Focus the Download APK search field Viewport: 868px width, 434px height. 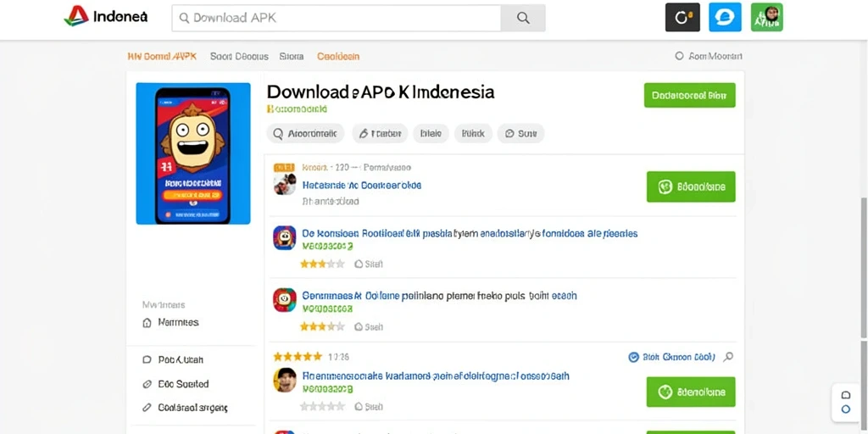point(337,18)
